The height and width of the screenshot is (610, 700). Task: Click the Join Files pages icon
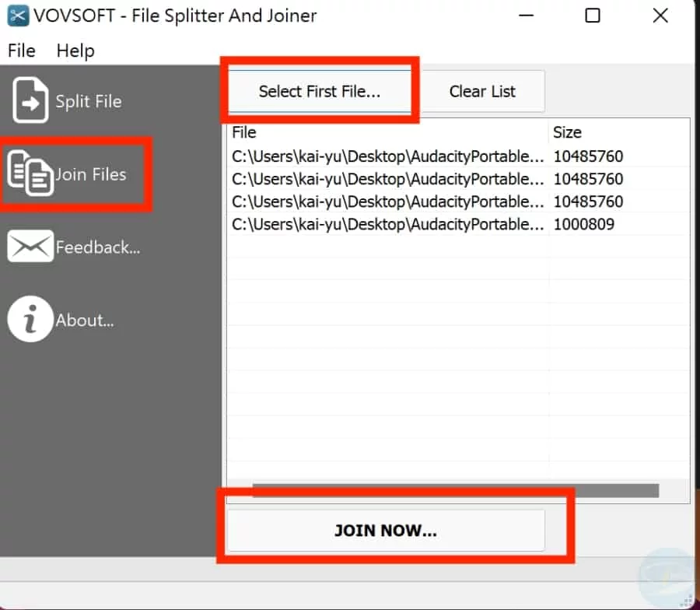(30, 174)
